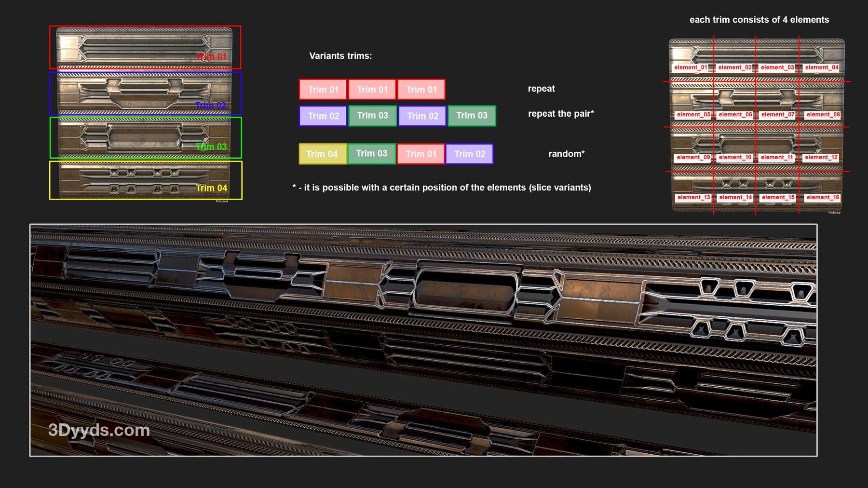Click the red Trim 01 box in random row

coord(420,154)
